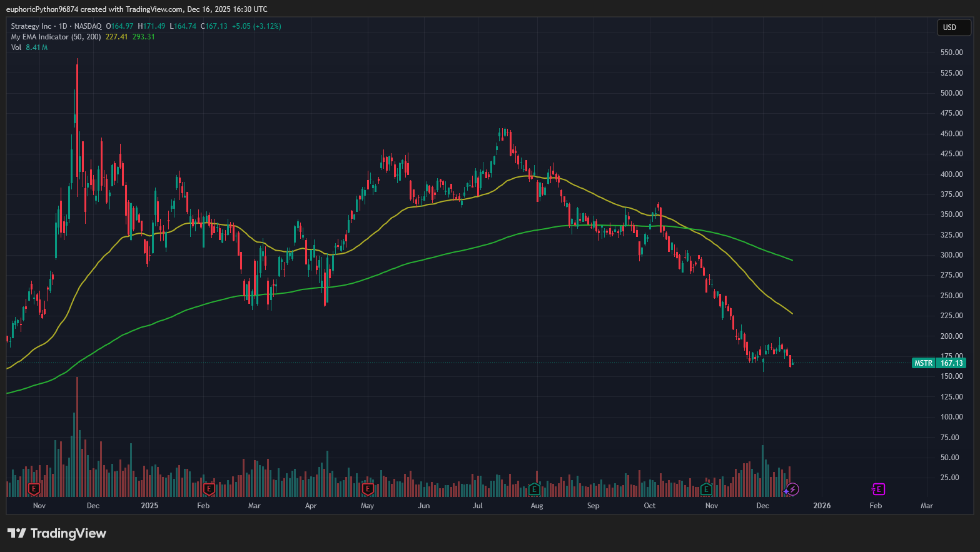Click the TradingView logo at bottom left
The height and width of the screenshot is (552, 980).
pos(56,533)
